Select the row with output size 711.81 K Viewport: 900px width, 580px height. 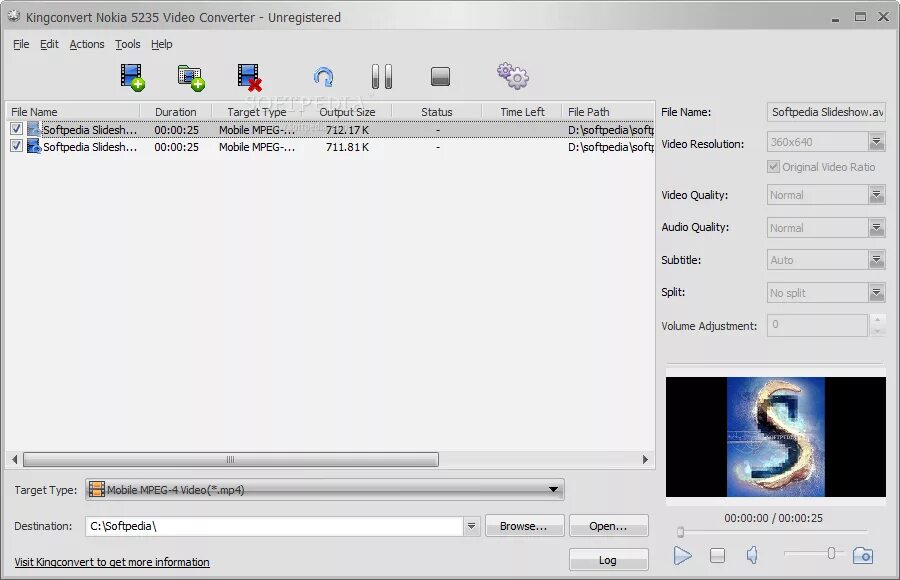331,147
